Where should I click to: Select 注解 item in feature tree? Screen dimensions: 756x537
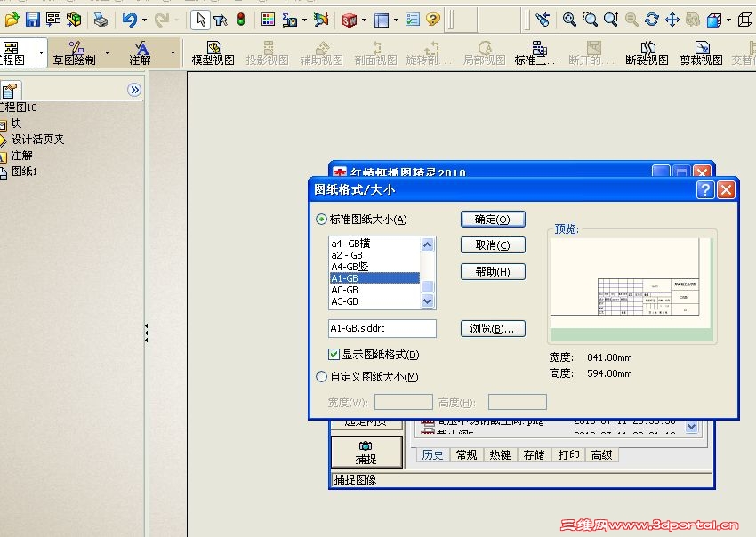pos(21,156)
